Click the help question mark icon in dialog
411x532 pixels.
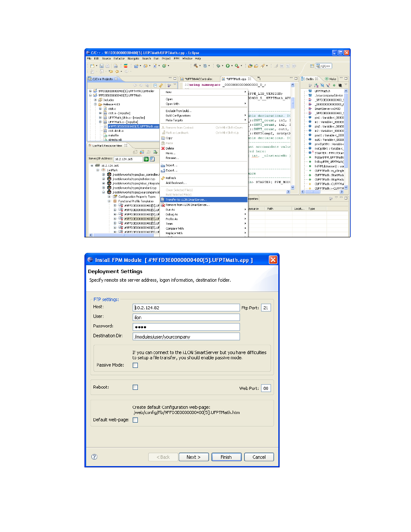click(x=94, y=457)
